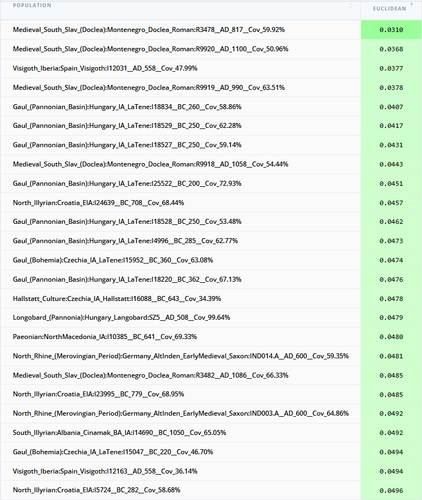Viewport: 422px width, 500px height.
Task: Click the 0.0310 distance cell
Action: click(391, 30)
